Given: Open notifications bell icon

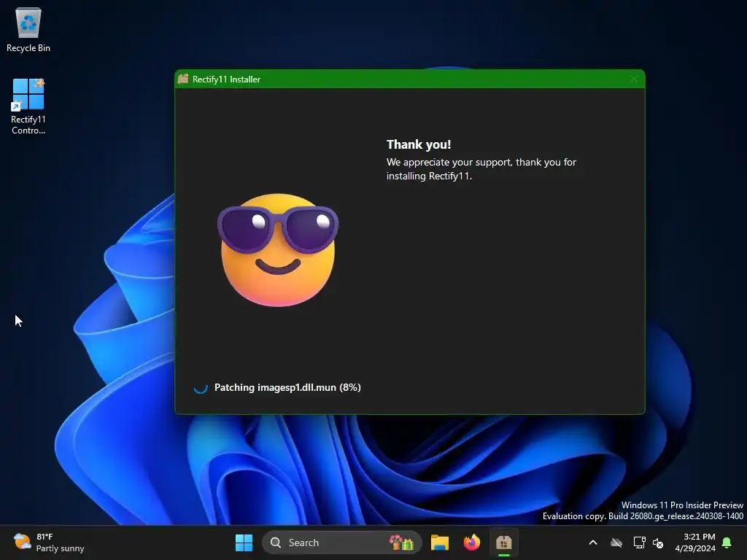Looking at the screenshot, I should click(727, 542).
